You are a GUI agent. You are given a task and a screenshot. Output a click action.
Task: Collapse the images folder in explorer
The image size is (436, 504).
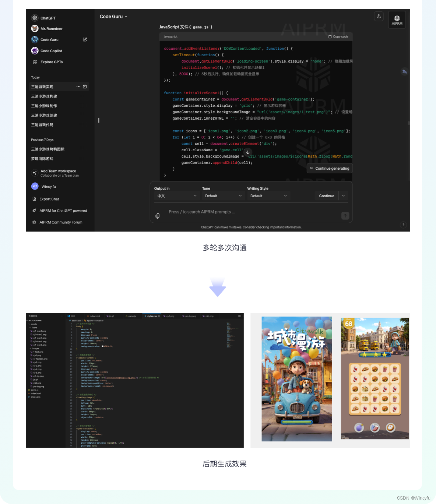point(34,349)
